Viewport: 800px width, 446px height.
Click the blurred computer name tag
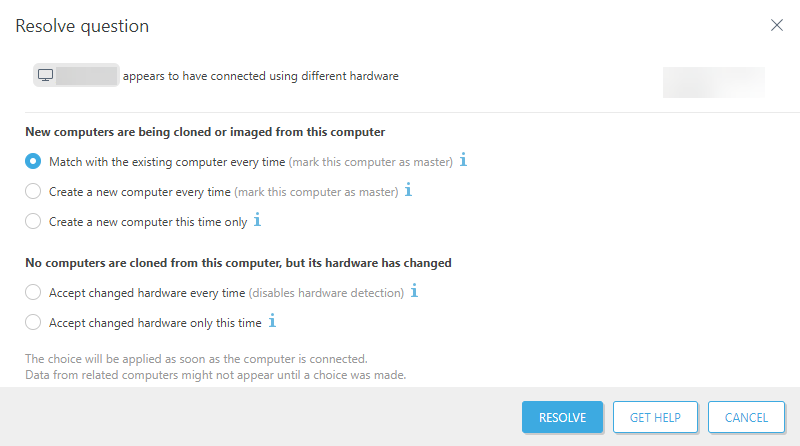pos(87,76)
